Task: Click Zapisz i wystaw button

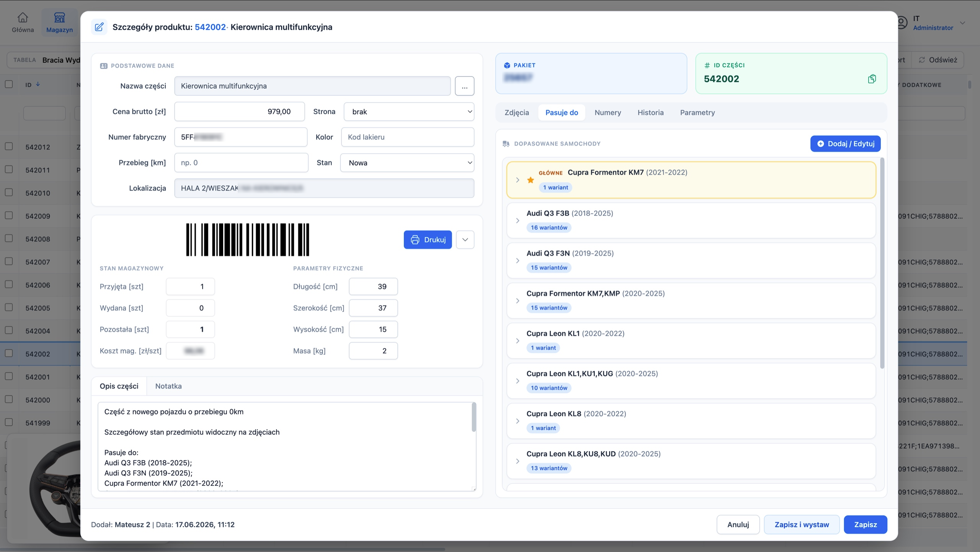Action: 802,524
